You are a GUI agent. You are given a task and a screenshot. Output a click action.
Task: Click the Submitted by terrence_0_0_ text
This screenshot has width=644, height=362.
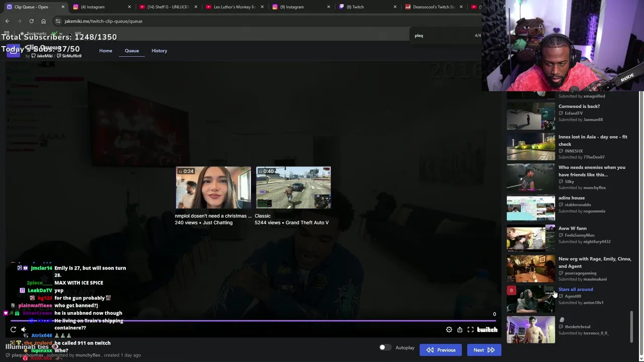tap(584, 333)
